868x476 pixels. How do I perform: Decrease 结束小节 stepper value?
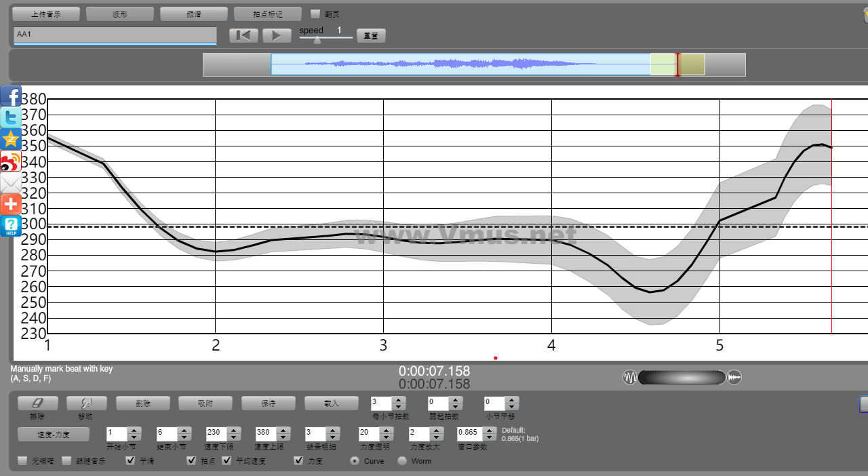[184, 437]
